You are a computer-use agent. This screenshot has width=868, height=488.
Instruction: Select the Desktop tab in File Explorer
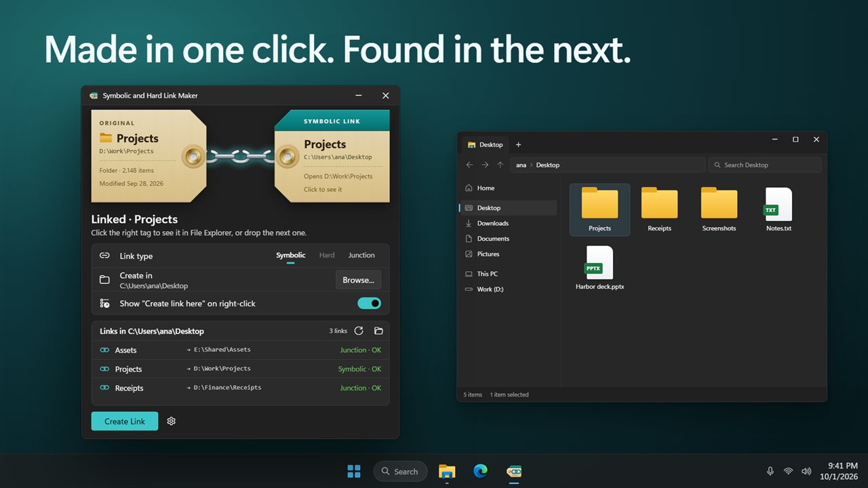click(x=485, y=144)
